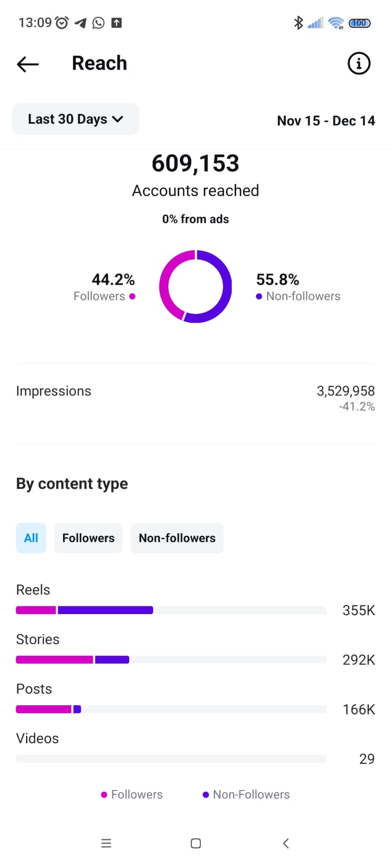Select the All content filter
Viewport: 391px width, 868px height.
point(31,538)
